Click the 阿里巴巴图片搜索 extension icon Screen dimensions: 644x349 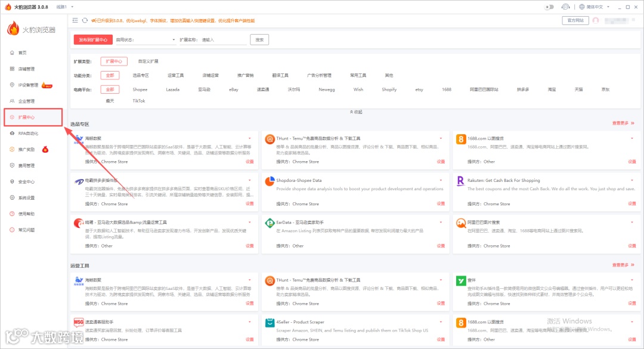(x=461, y=223)
